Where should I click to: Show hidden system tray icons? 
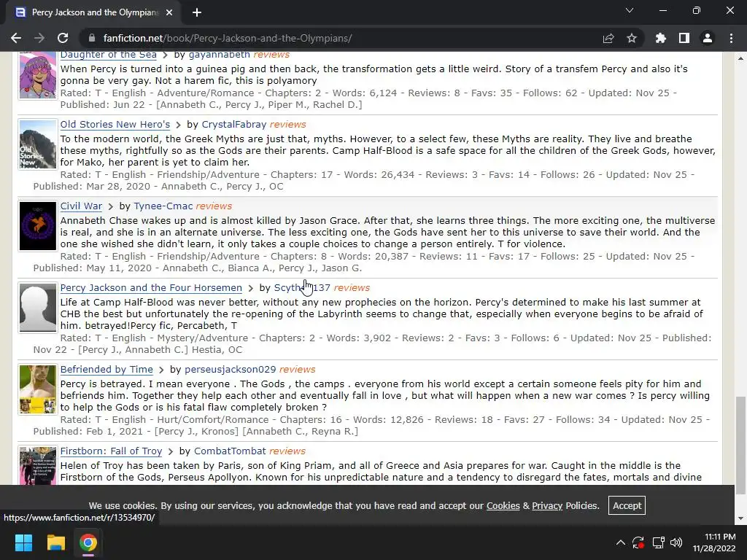coord(620,542)
